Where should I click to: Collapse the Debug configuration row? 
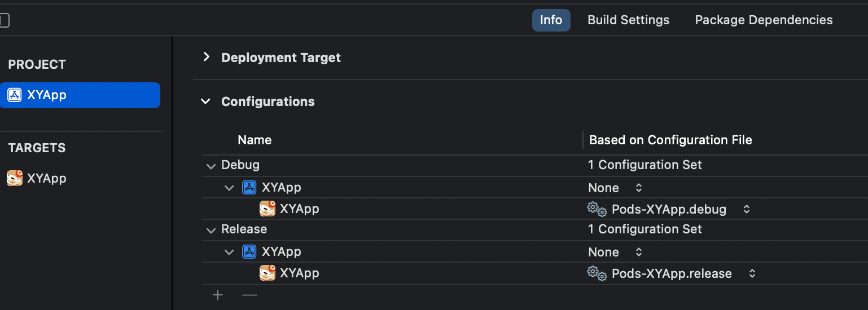211,166
